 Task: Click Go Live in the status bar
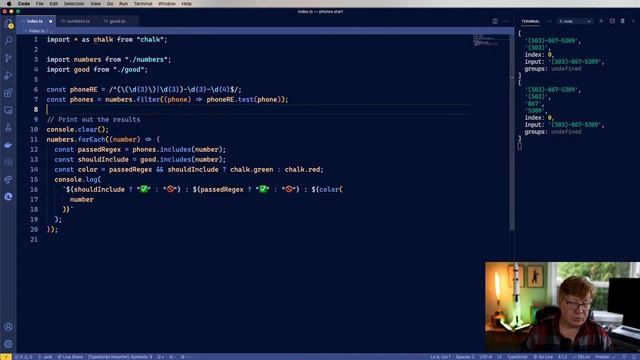[x=543, y=357]
